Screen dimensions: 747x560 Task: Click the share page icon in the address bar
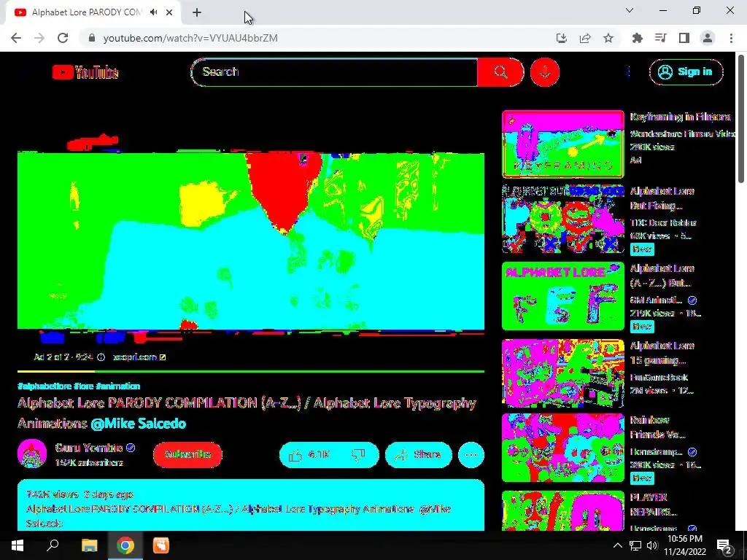[x=585, y=38]
